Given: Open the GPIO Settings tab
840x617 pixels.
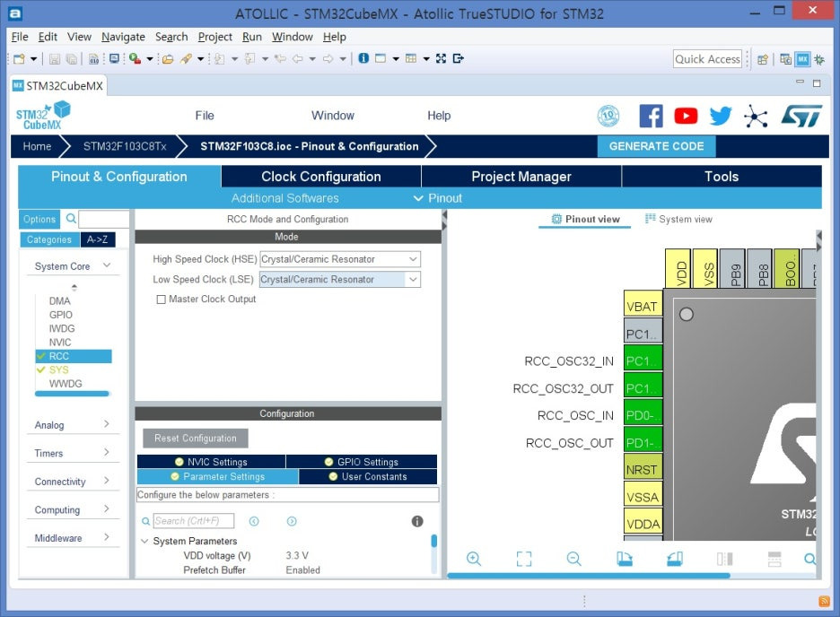Looking at the screenshot, I should 362,462.
